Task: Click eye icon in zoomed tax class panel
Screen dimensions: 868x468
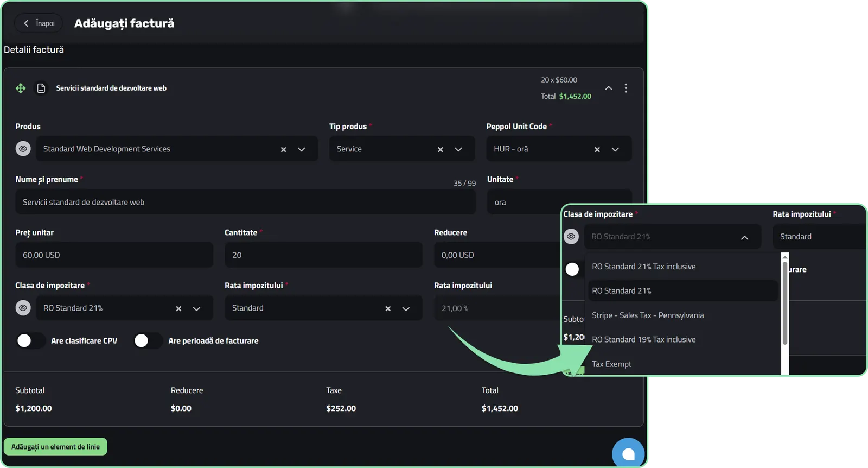Action: coord(571,237)
